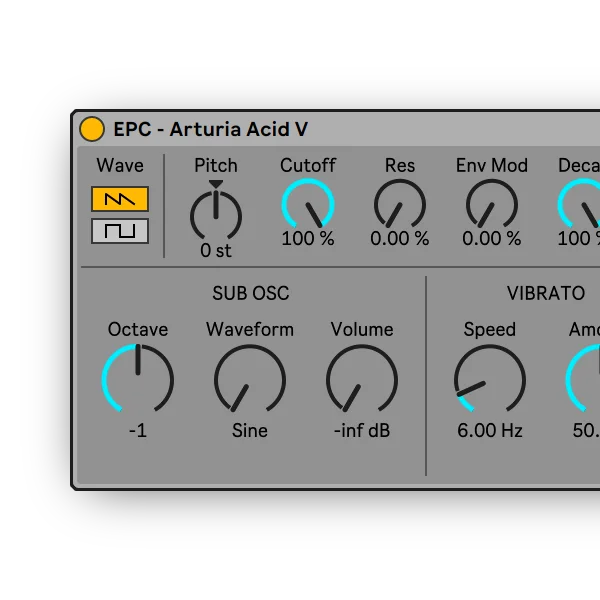Click the Speed value 6.00 Hz
Image resolution: width=600 pixels, height=600 pixels.
point(490,430)
